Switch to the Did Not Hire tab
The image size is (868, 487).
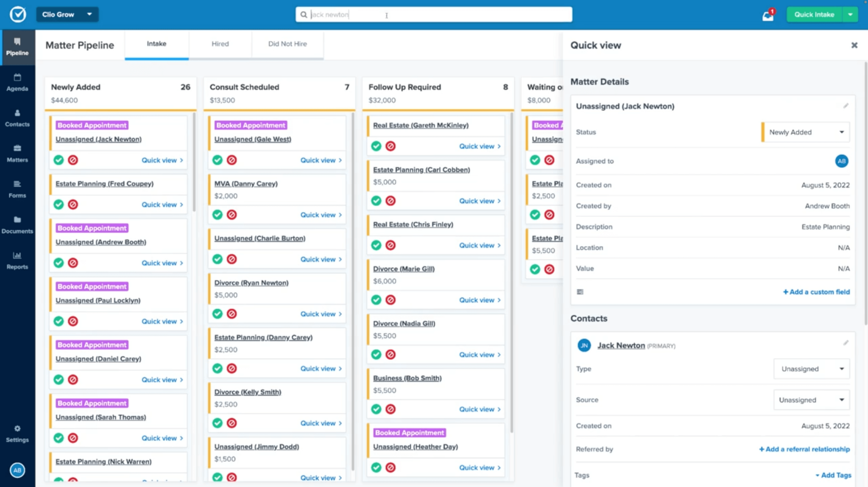(287, 44)
